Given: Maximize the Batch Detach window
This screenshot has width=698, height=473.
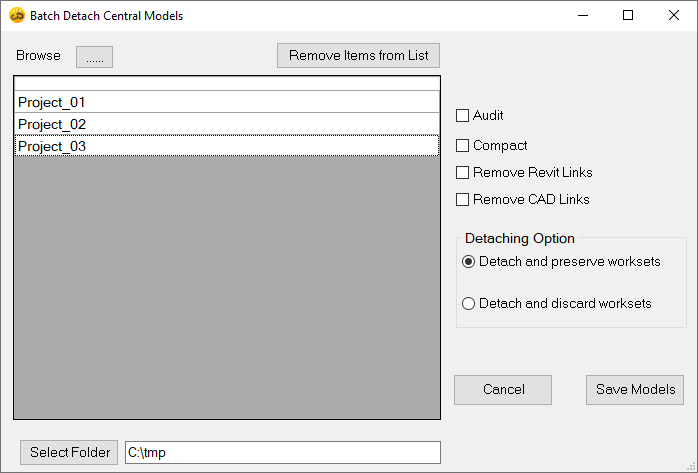Looking at the screenshot, I should pos(628,16).
